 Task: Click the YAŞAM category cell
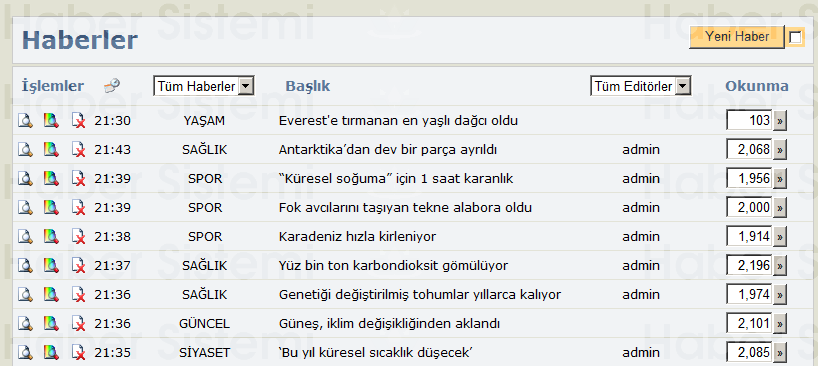coord(204,121)
